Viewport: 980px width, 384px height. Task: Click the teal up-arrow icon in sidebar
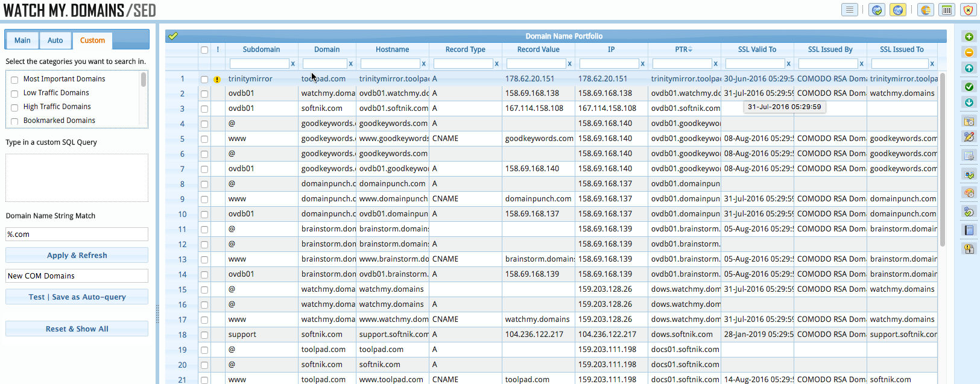coord(969,68)
